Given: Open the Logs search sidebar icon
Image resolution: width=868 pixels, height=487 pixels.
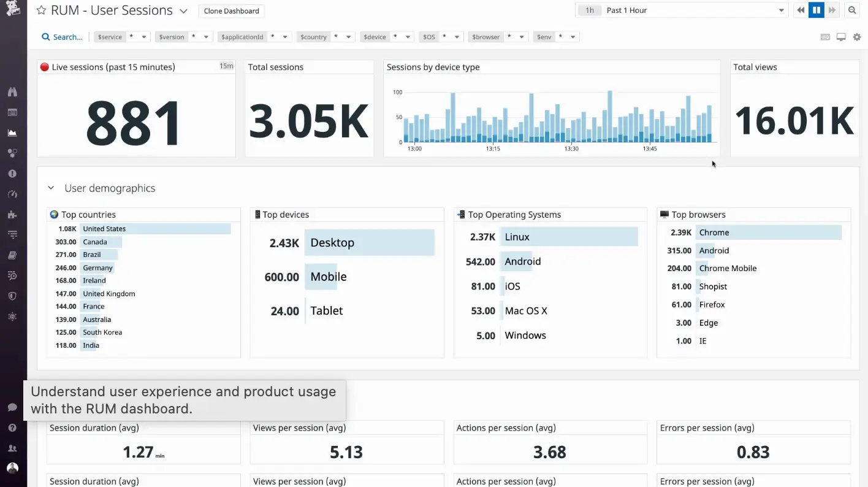Looking at the screenshot, I should [x=12, y=275].
